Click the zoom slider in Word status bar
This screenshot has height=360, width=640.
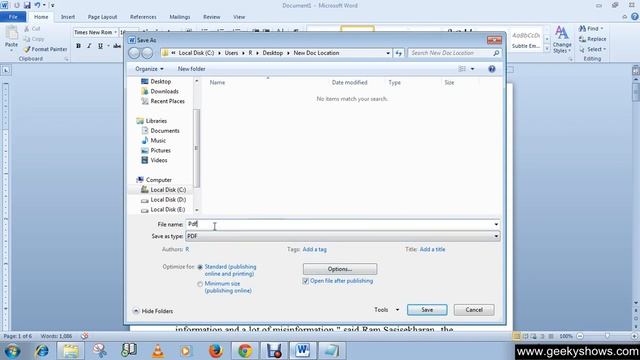point(607,336)
